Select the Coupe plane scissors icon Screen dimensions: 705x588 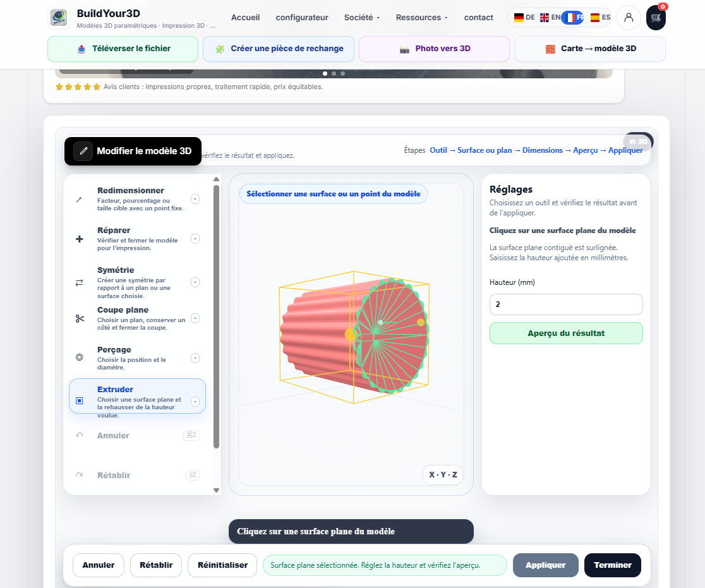point(80,319)
